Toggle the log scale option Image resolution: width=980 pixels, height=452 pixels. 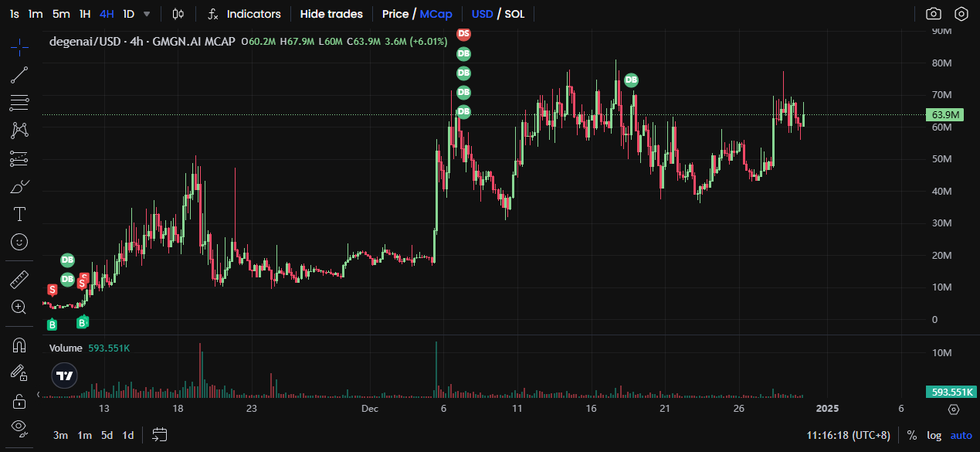pyautogui.click(x=934, y=435)
